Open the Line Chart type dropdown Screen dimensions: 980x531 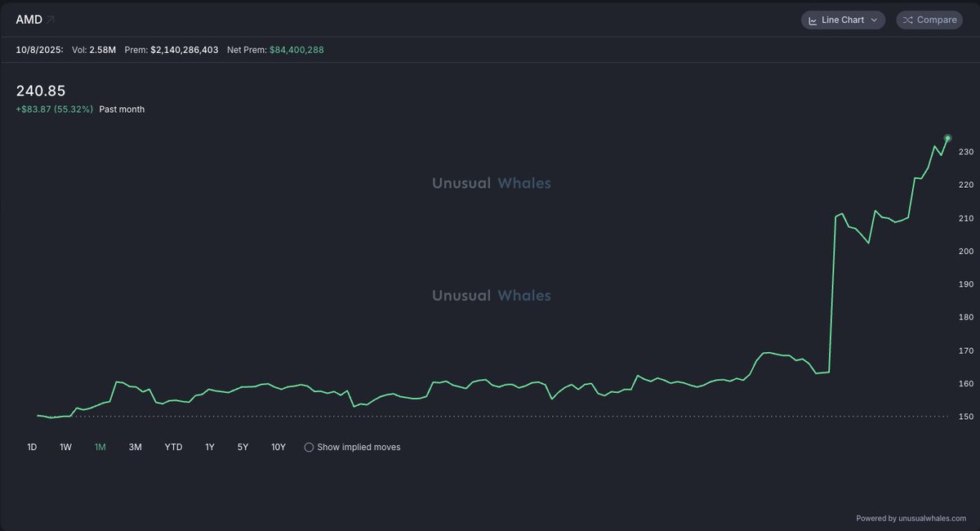(x=842, y=20)
